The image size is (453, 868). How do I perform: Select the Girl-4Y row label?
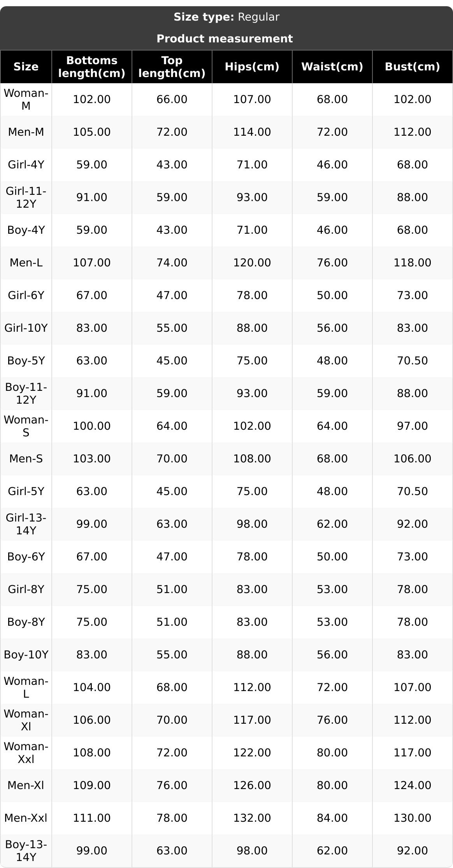tap(26, 164)
